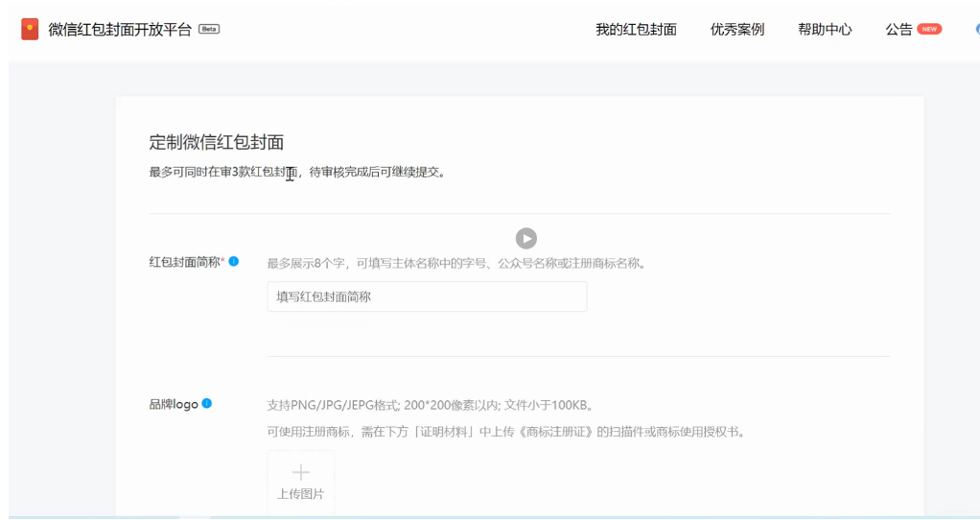Click info icon next to 红包封面简称
Image resolution: width=980 pixels, height=520 pixels.
click(233, 262)
